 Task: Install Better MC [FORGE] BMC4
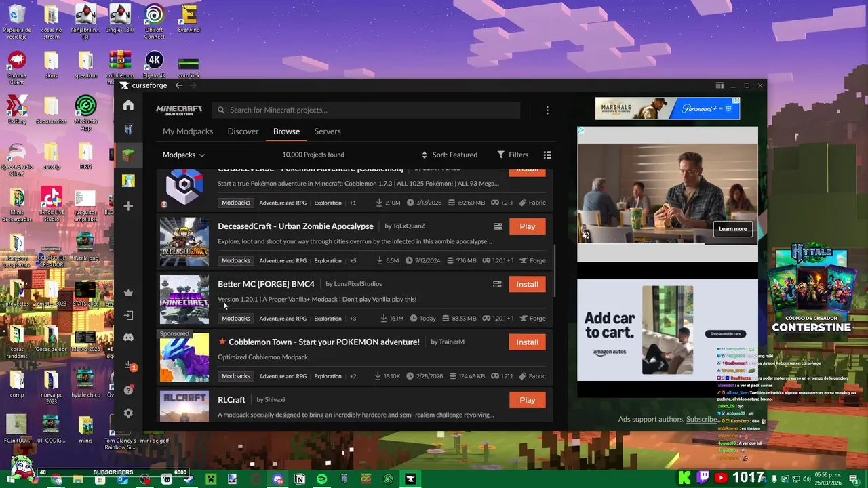528,284
